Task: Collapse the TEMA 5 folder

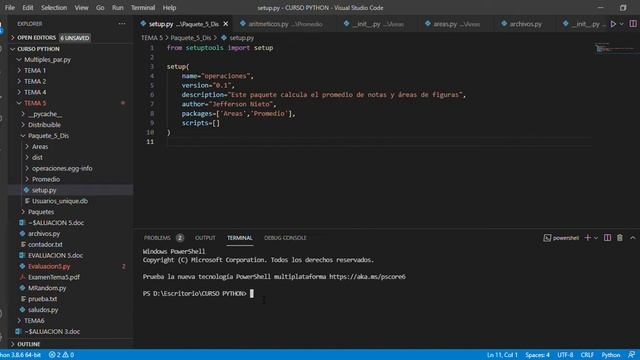Action: click(x=35, y=103)
